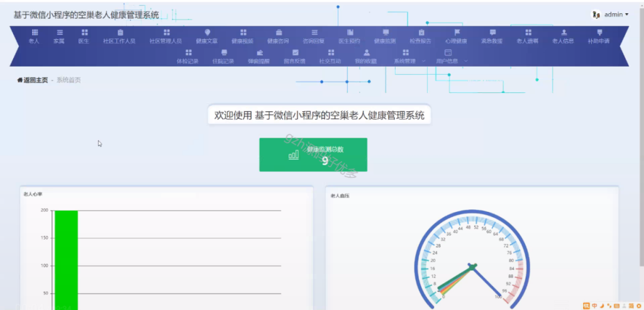This screenshot has height=310, width=644.
Task: Click the 老人血压 chart title
Action: point(340,196)
